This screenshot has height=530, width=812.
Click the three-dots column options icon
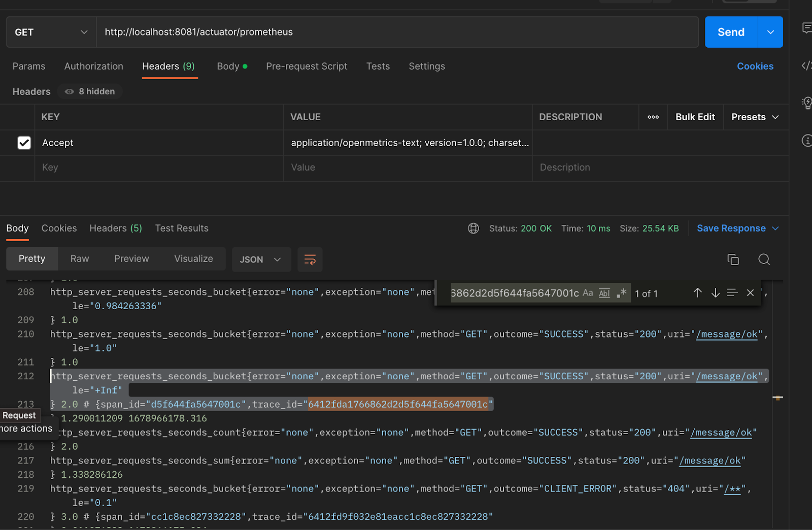coord(653,117)
